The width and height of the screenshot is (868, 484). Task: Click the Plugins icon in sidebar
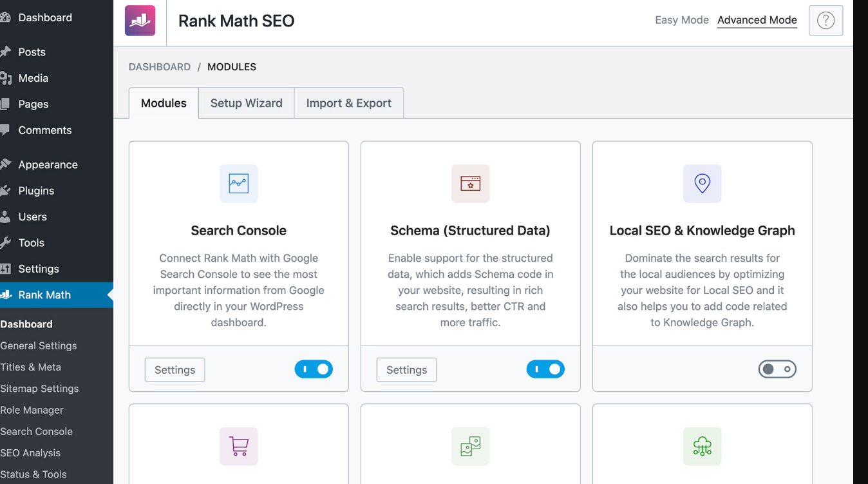coord(5,190)
